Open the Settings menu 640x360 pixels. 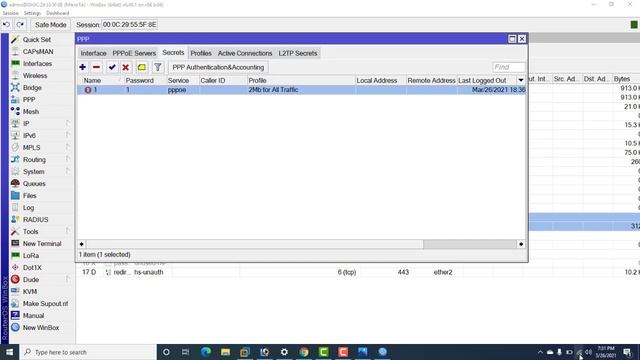click(x=32, y=13)
